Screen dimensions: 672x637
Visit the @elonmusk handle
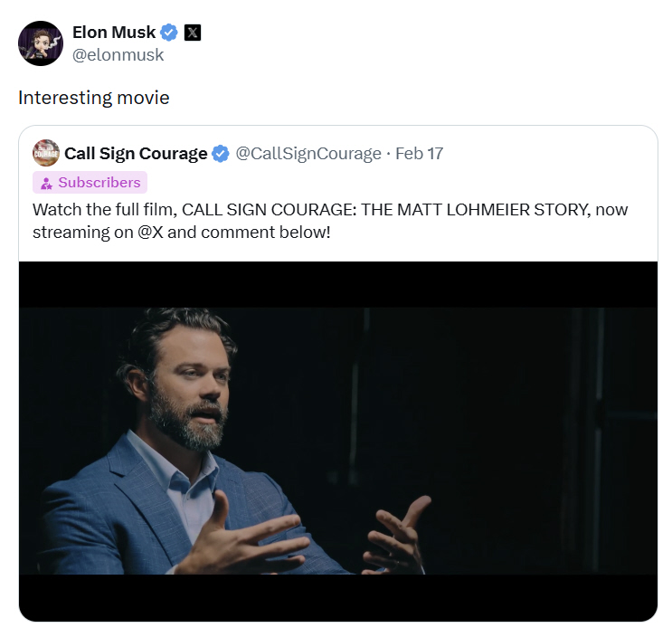[x=118, y=54]
